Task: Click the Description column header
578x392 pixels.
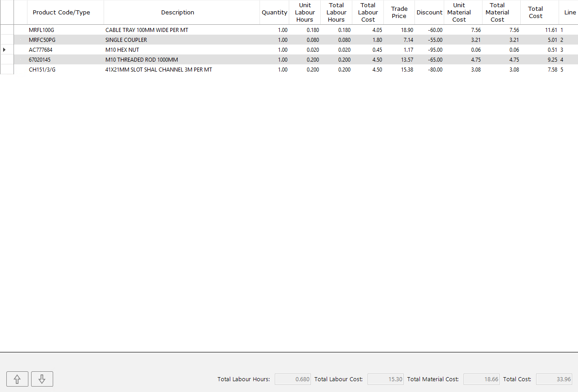Action: 177,13
